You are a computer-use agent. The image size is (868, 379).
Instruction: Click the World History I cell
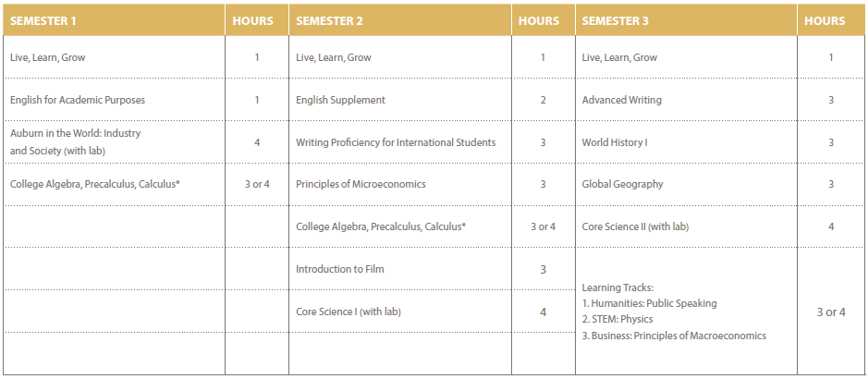615,142
